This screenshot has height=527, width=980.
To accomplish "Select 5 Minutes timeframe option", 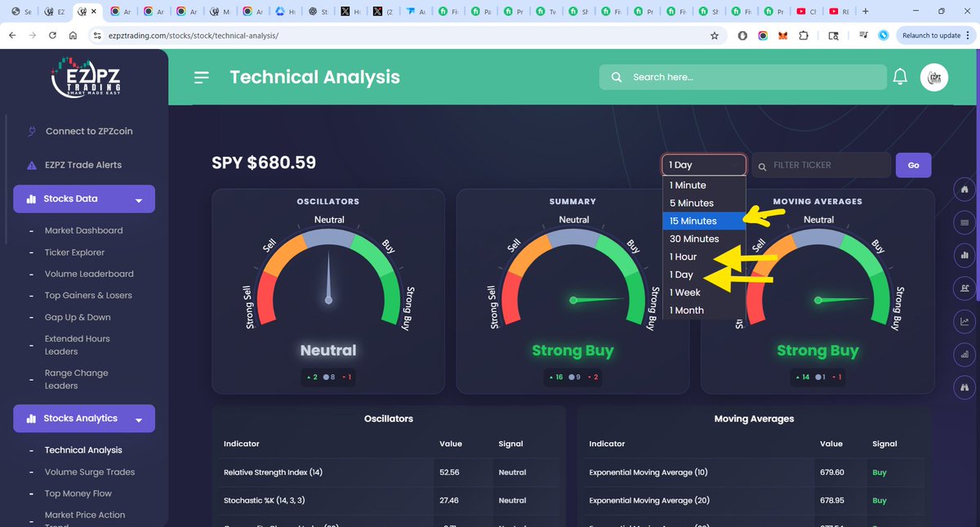I will [704, 203].
